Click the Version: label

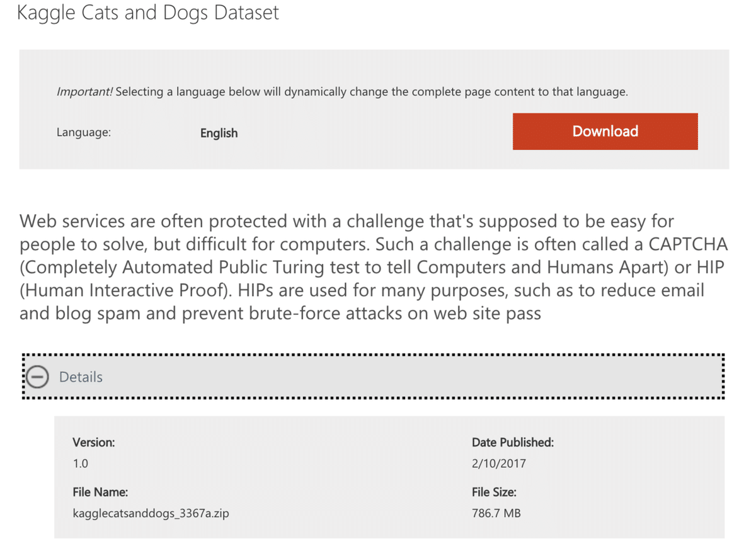tap(94, 442)
